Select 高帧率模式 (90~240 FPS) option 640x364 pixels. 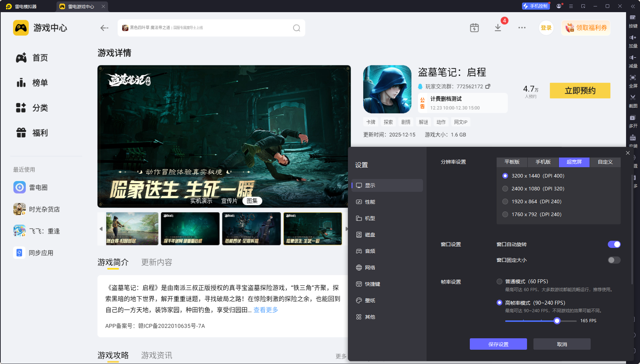[499, 303]
